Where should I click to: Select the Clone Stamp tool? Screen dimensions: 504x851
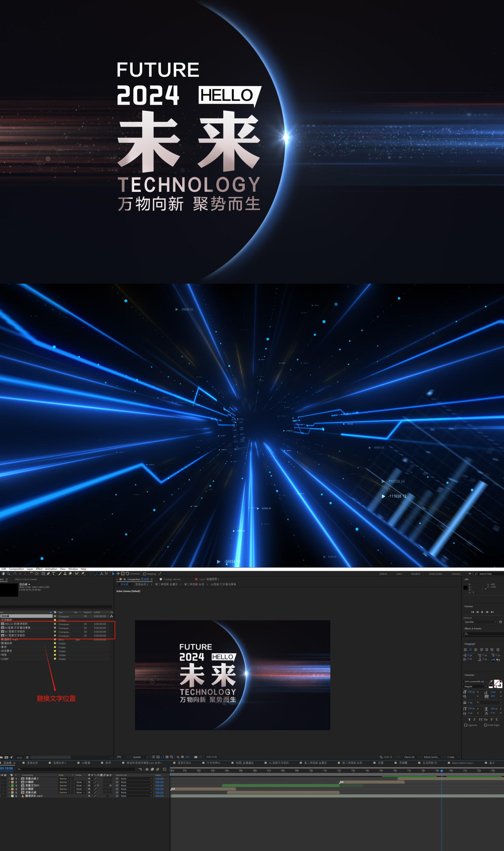coord(65,574)
